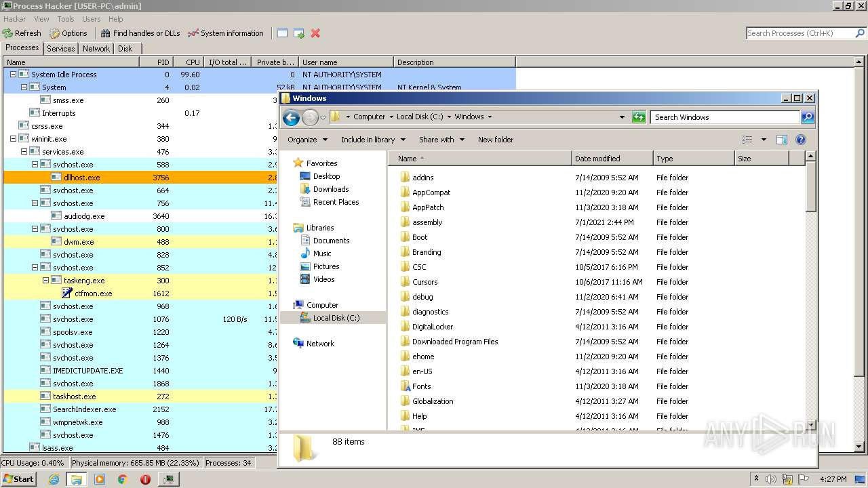Open the Users menu

coord(91,19)
